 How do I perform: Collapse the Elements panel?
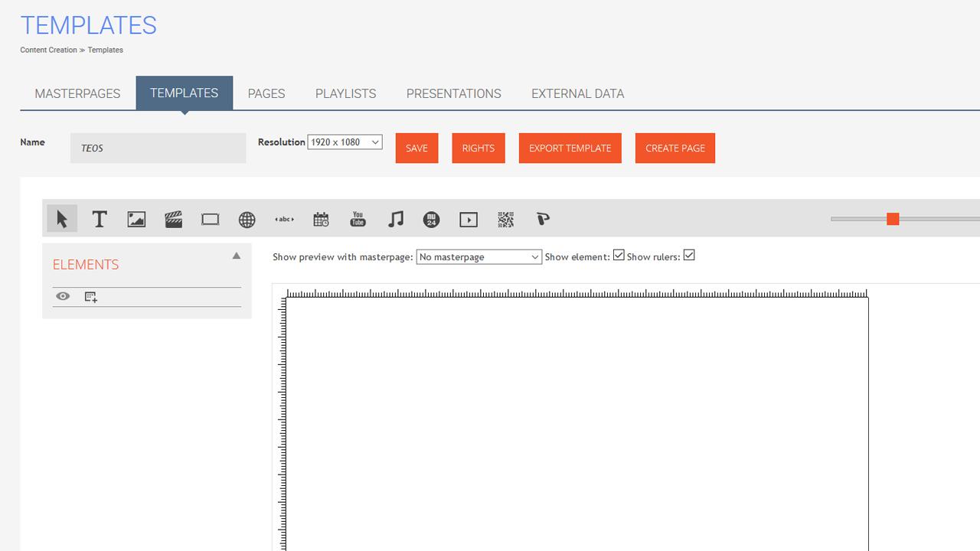pos(237,256)
